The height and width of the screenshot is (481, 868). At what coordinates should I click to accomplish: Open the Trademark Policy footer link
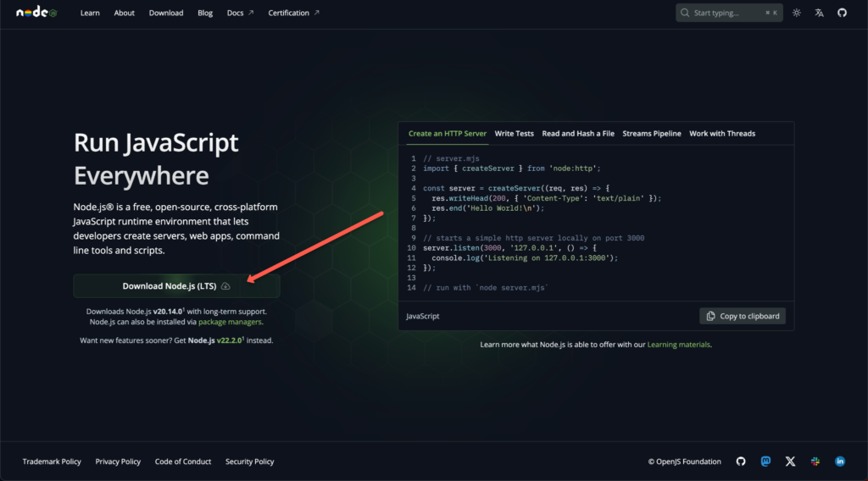click(52, 462)
